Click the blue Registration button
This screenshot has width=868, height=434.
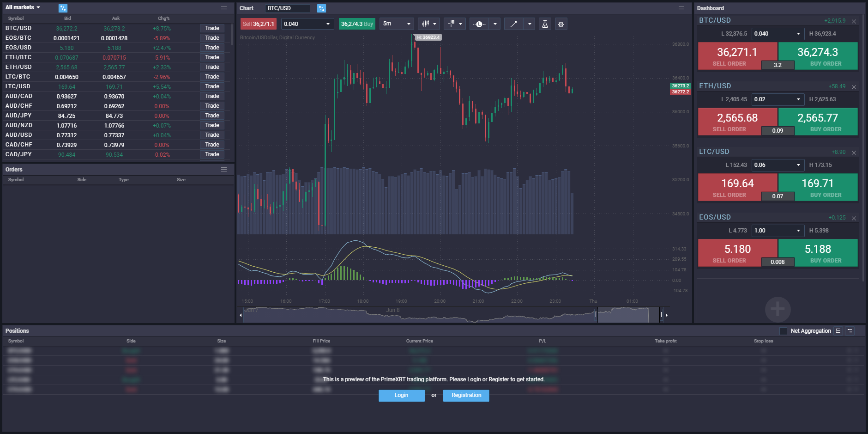466,395
